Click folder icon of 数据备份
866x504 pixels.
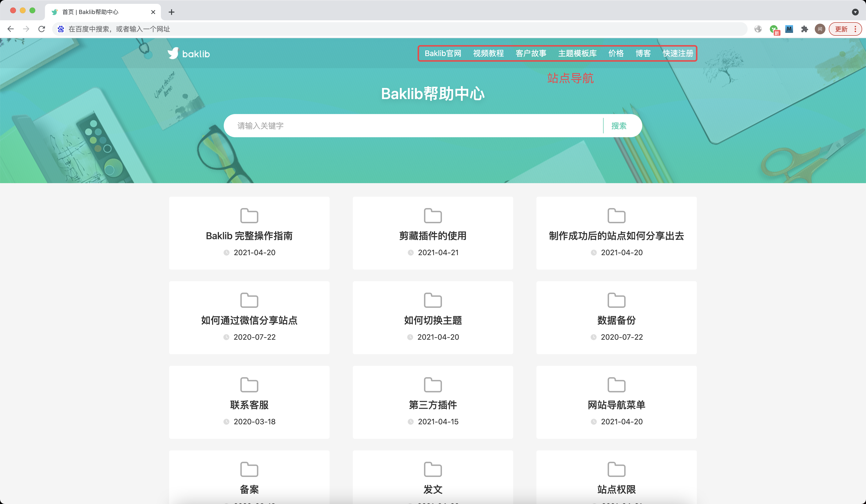click(x=616, y=300)
